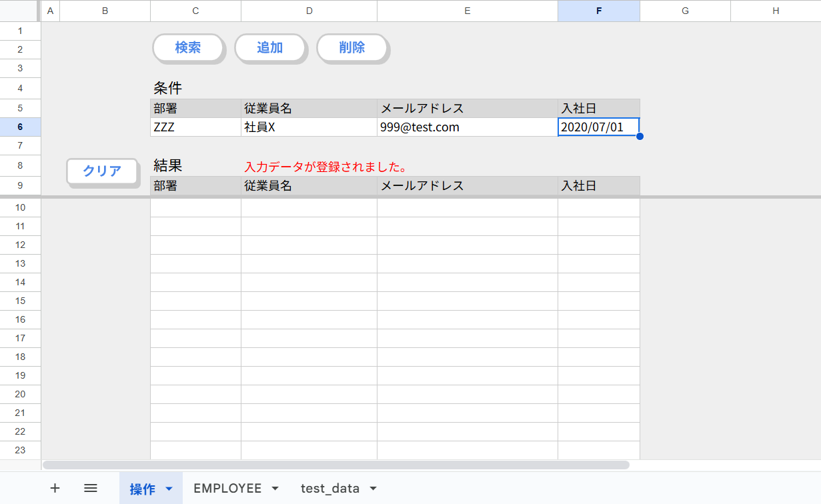The image size is (821, 504).
Task: Open the 操作 sheet tab dropdown arrow
Action: (169, 489)
